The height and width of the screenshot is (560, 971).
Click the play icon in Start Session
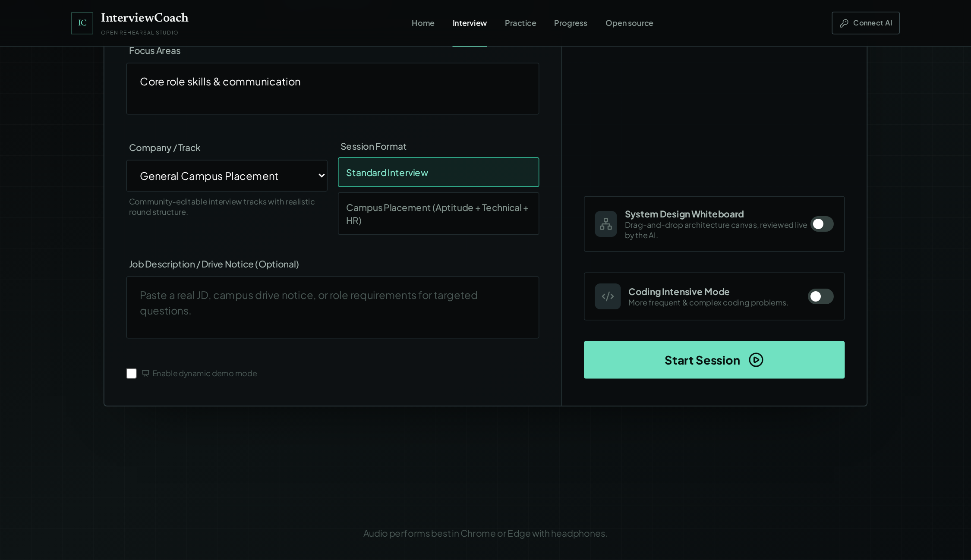click(756, 360)
